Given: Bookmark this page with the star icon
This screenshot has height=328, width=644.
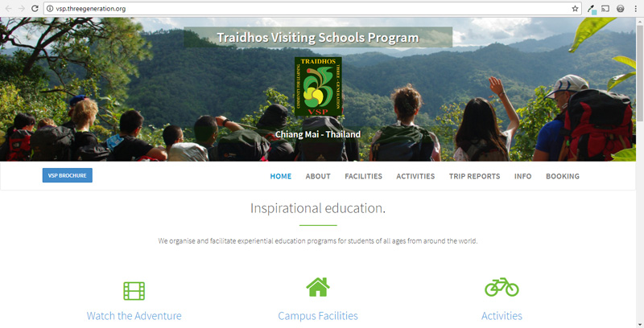Looking at the screenshot, I should (575, 9).
